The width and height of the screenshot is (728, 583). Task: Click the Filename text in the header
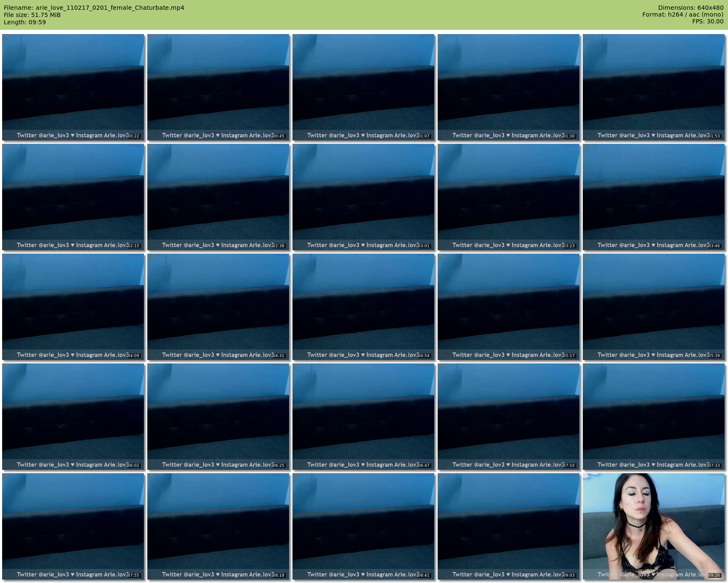(x=94, y=8)
